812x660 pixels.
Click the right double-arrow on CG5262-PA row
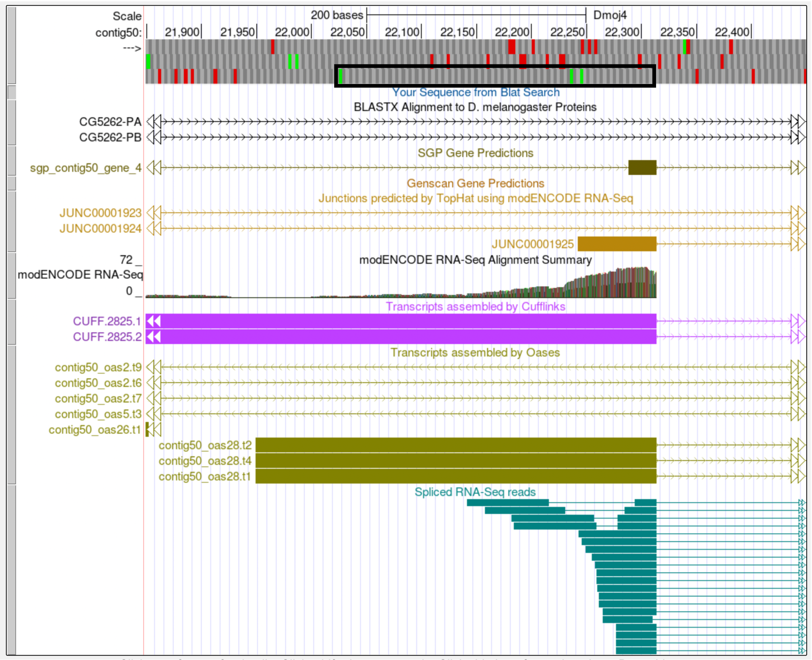[798, 122]
